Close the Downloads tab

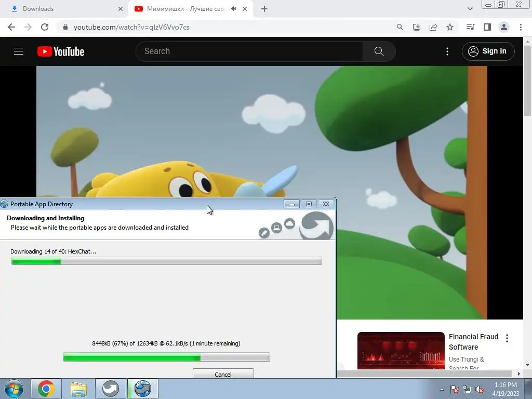(121, 9)
